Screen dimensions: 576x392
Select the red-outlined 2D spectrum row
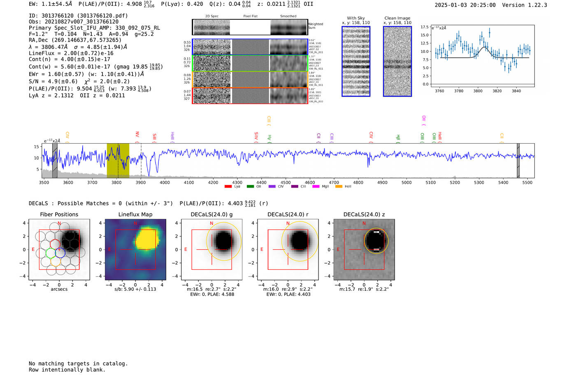tap(250, 95)
